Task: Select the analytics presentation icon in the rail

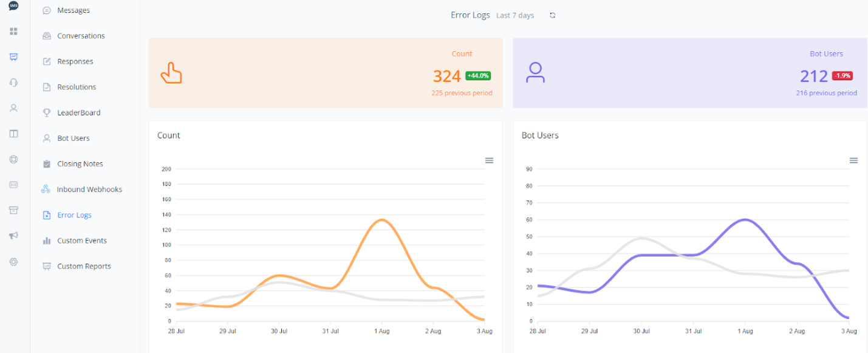Action: 13,57
